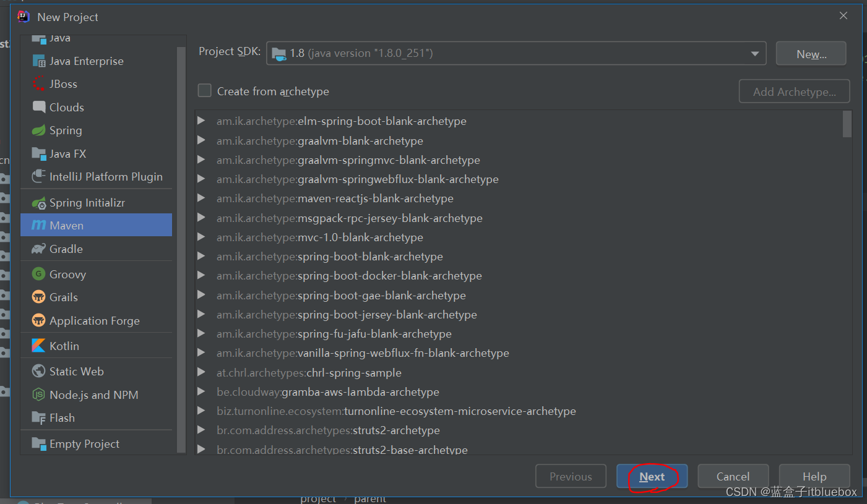Click the IntelliJ IDEA logo in title bar
The image size is (867, 504).
pos(24,17)
